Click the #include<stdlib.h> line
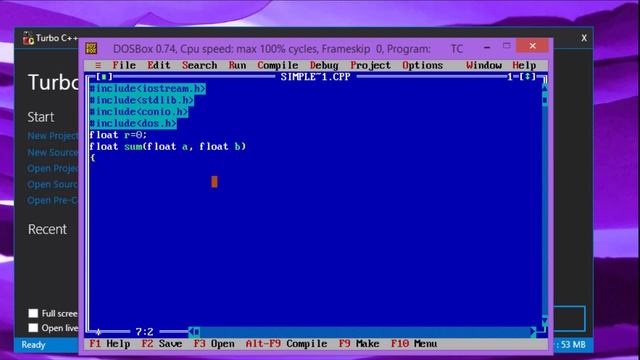 point(142,100)
